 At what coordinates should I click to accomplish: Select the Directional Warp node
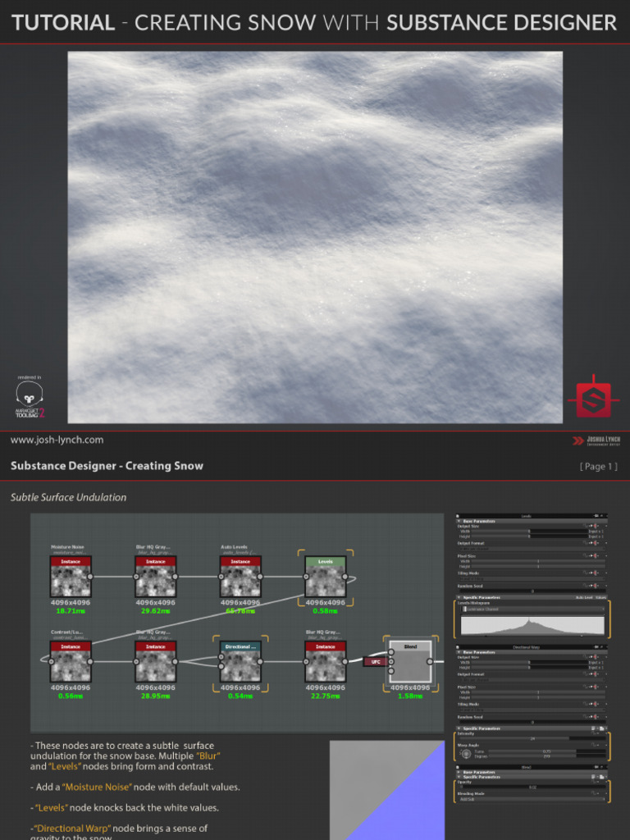click(x=240, y=662)
